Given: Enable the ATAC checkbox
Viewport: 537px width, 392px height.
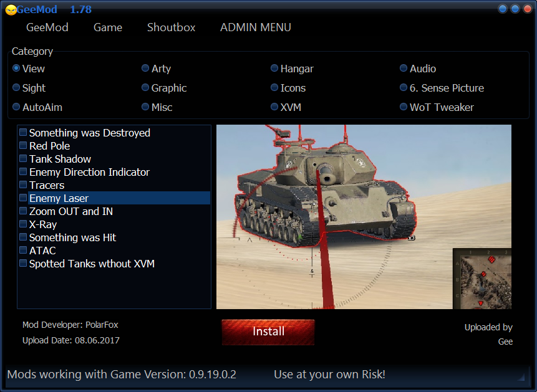Looking at the screenshot, I should (x=23, y=250).
